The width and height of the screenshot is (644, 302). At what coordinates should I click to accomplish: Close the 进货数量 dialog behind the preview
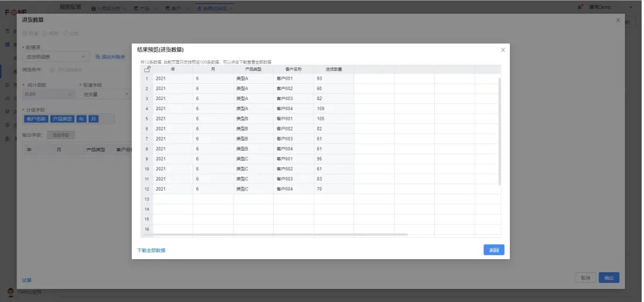(618, 20)
